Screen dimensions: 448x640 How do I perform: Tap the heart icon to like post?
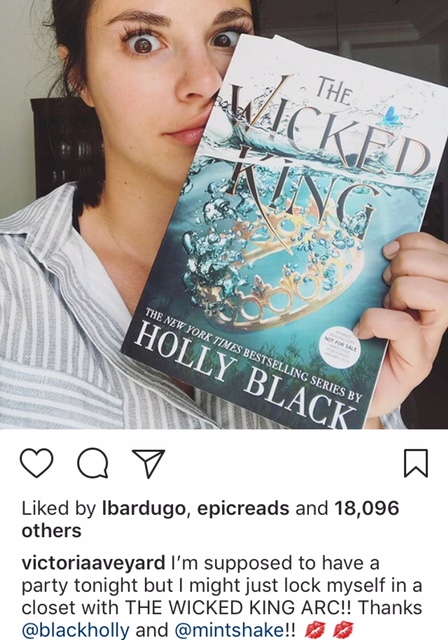[36, 463]
